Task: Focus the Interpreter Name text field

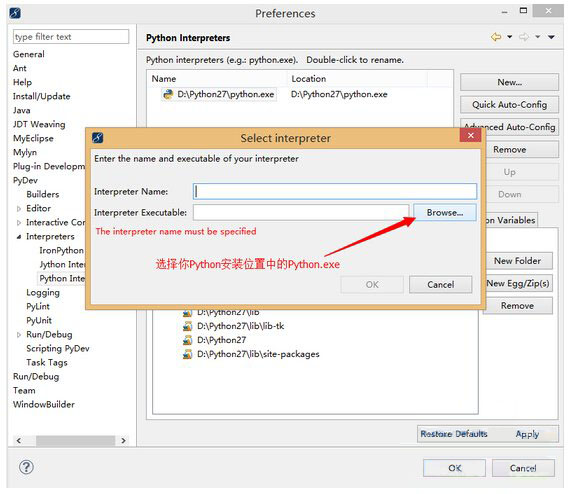Action: tap(335, 192)
